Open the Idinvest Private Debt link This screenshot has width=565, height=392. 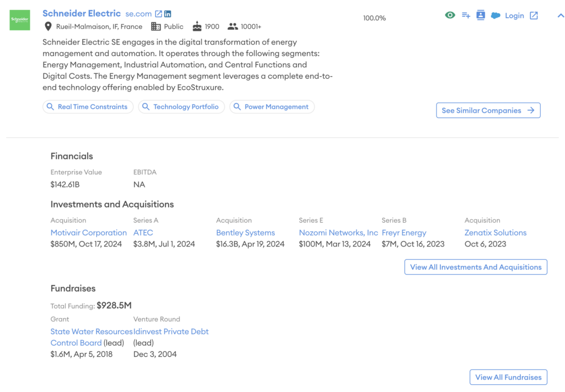171,331
